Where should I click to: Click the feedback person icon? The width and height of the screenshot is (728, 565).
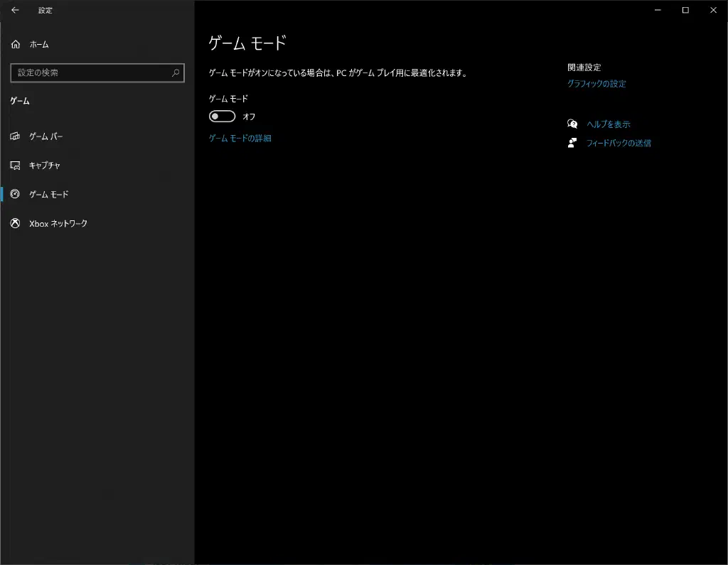pos(572,143)
